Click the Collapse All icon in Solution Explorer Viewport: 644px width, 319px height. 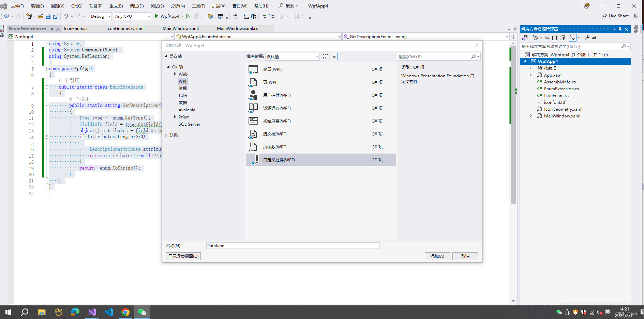555,38
